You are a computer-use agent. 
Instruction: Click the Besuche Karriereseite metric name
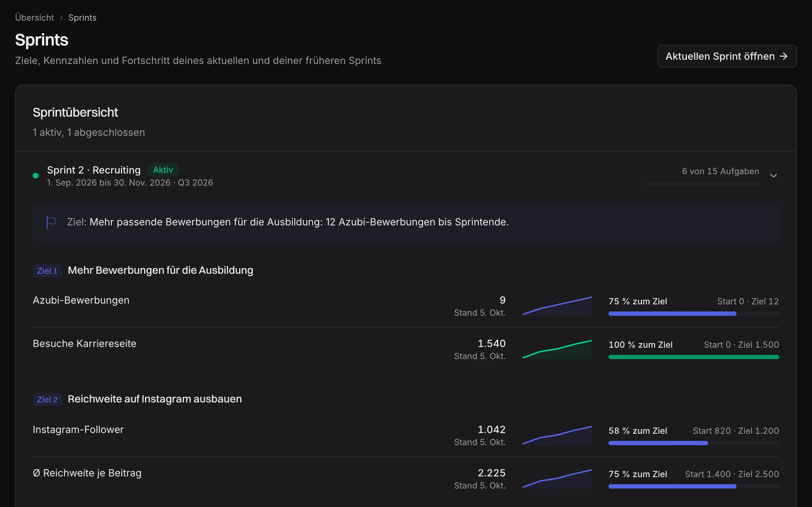pyautogui.click(x=84, y=343)
